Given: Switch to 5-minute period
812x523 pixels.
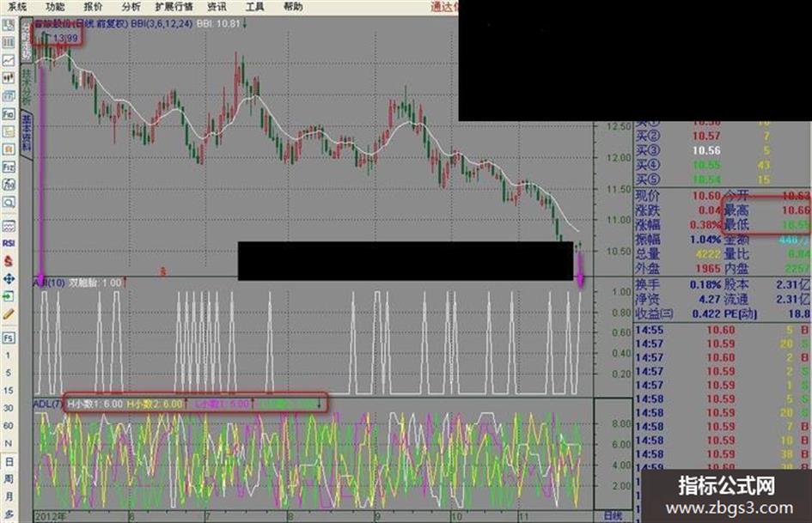Looking at the screenshot, I should pos(8,373).
